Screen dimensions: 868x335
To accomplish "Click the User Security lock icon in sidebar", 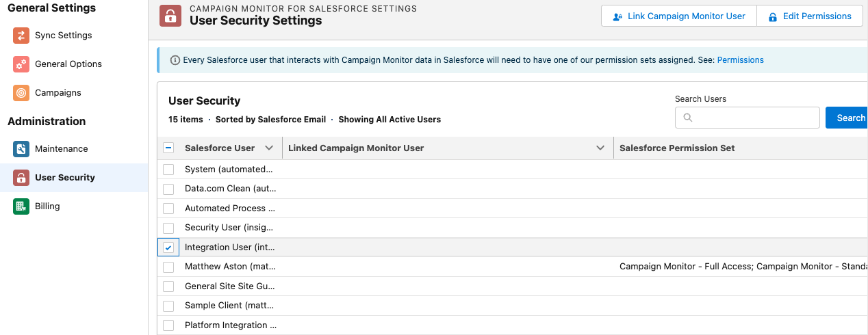I will pyautogui.click(x=21, y=178).
